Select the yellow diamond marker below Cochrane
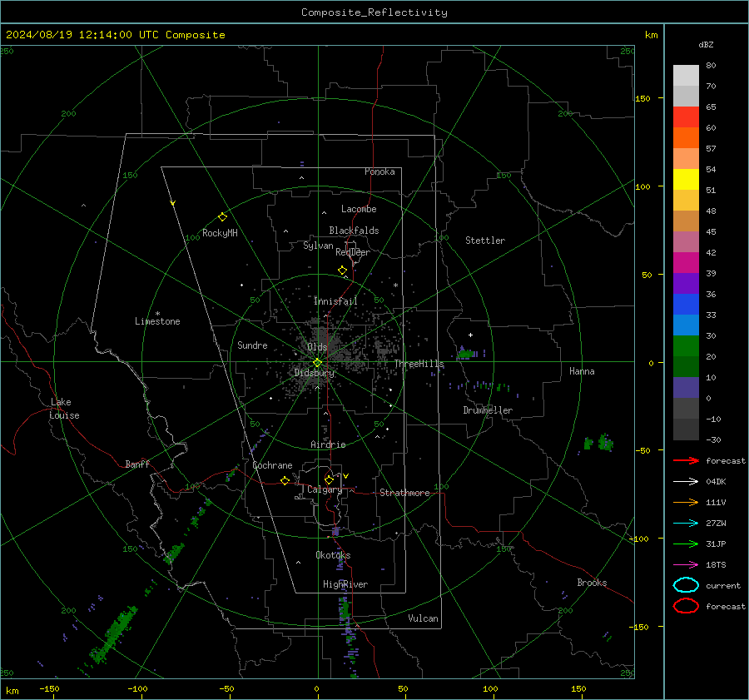The height and width of the screenshot is (700, 749). tap(285, 481)
